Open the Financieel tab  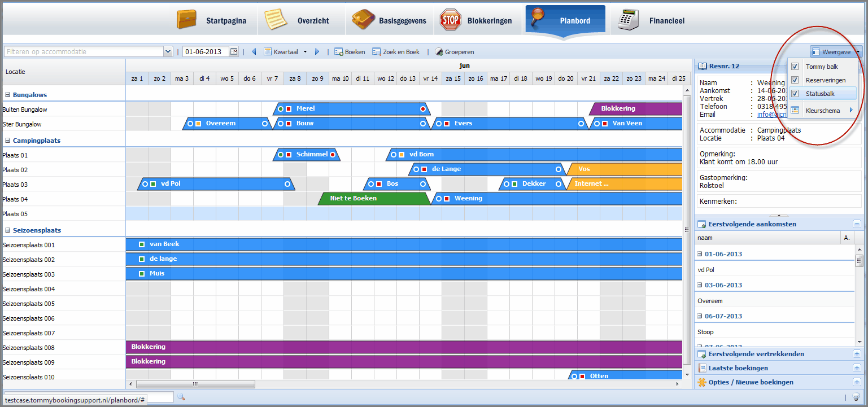(652, 20)
